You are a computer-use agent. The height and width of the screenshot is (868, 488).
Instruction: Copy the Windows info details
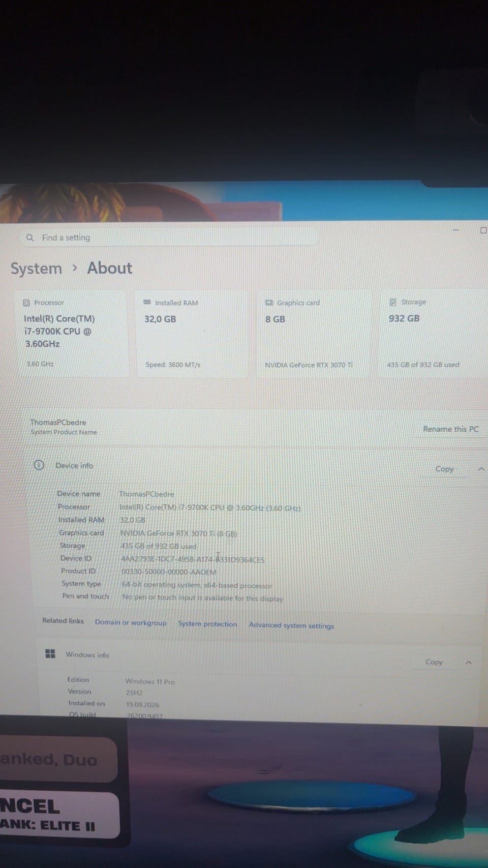[x=434, y=662]
